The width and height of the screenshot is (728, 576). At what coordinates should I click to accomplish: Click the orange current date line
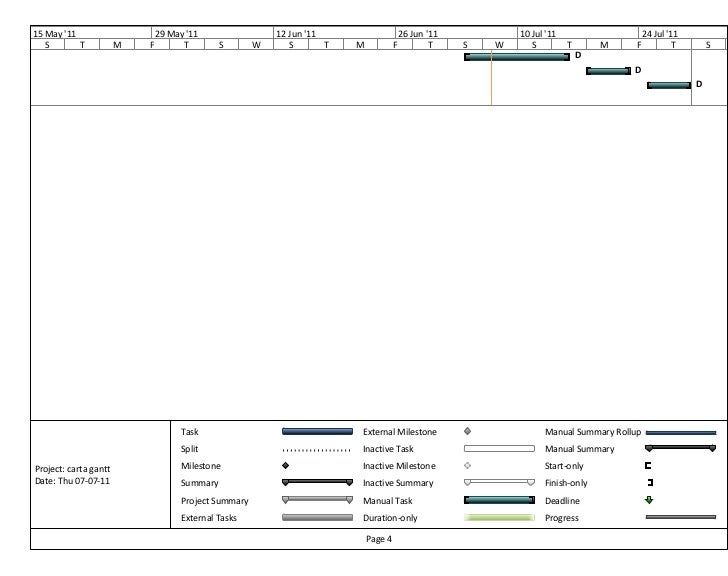pyautogui.click(x=491, y=78)
